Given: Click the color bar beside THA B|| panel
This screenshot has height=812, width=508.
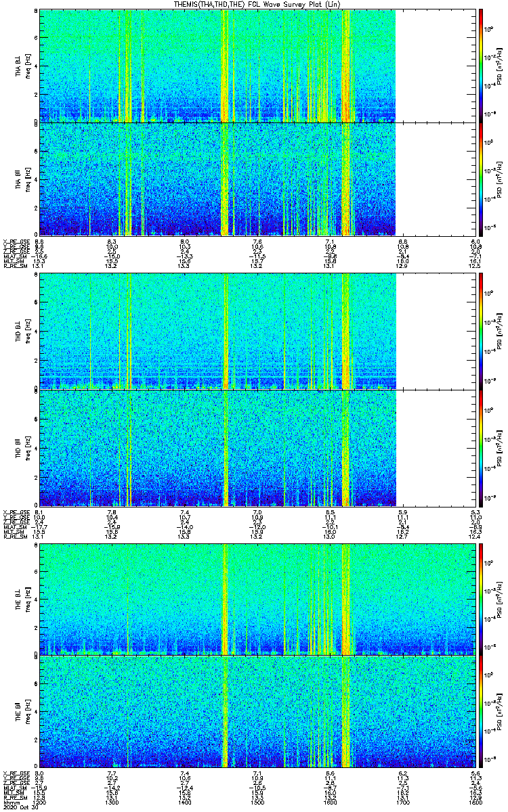Looking at the screenshot, I should pos(480,179).
